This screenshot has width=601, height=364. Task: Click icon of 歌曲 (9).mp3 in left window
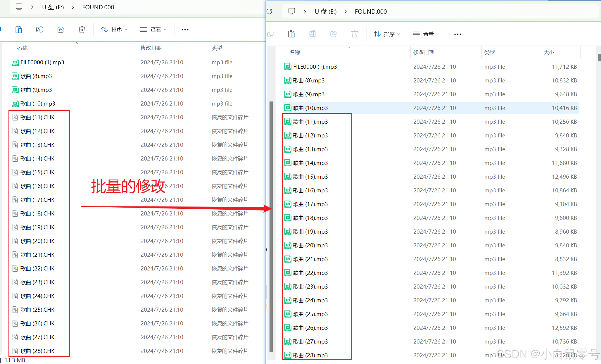coord(15,90)
